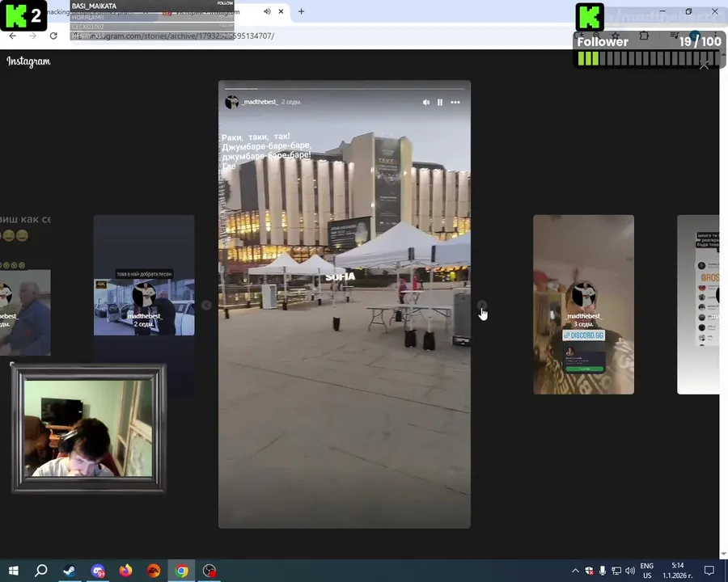Click the browser back arrow
Viewport: 728px width, 582px height.
tap(12, 36)
